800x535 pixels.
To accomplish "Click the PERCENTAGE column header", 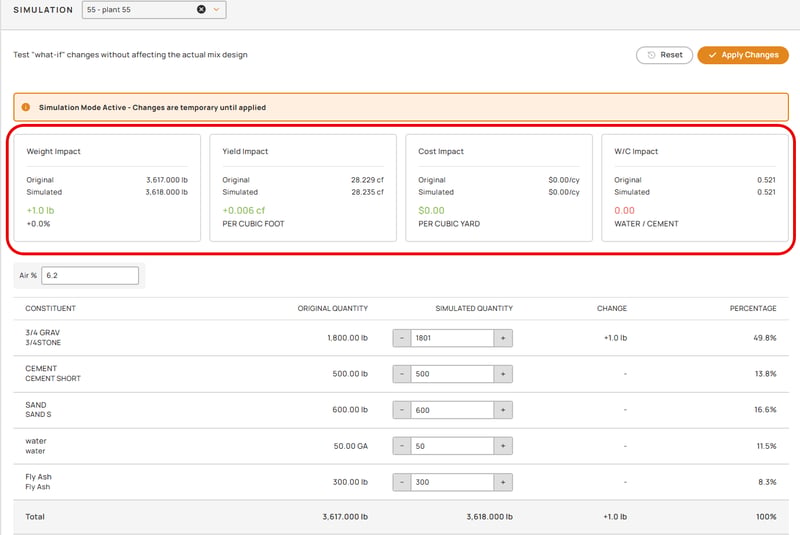I will (x=753, y=309).
